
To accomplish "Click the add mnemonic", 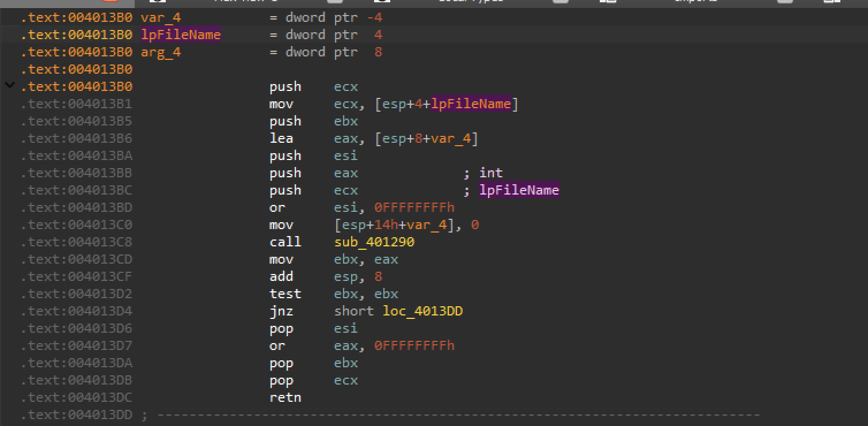I will click(x=281, y=277).
